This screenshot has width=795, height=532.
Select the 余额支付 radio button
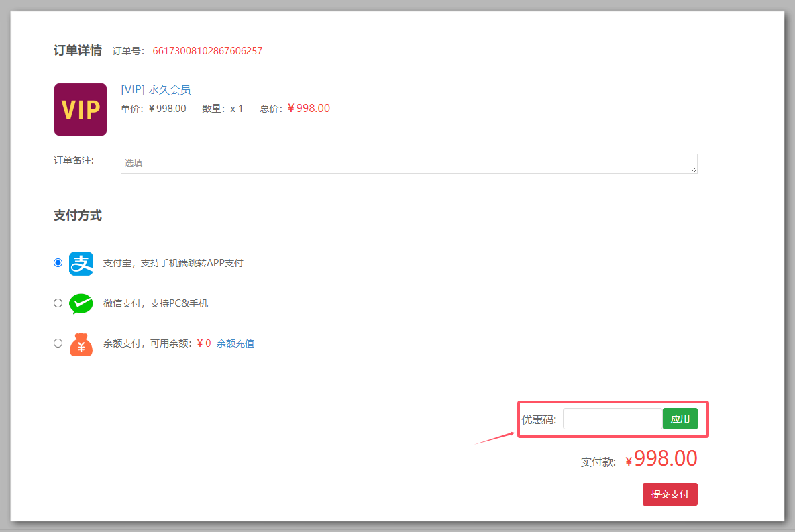58,343
